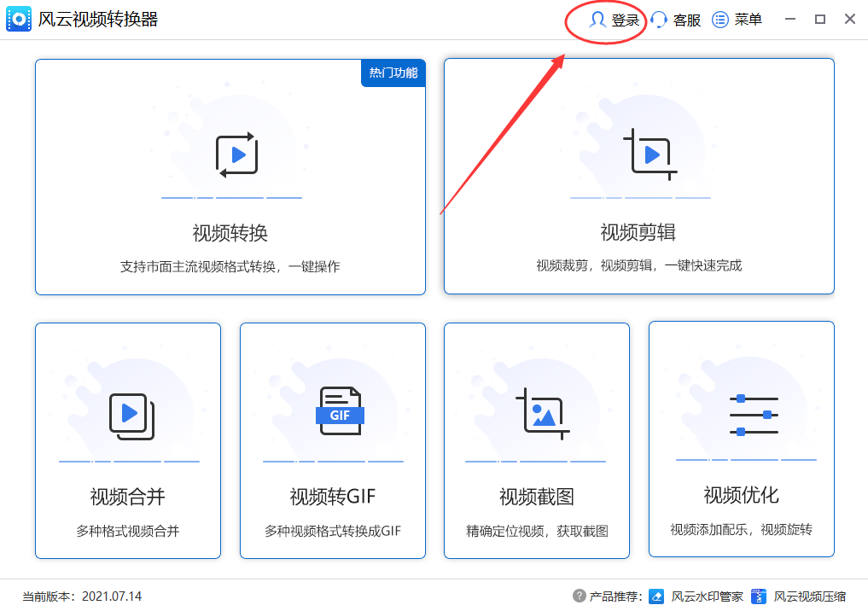Open the 登录 login link
The height and width of the screenshot is (611, 868).
coord(626,20)
